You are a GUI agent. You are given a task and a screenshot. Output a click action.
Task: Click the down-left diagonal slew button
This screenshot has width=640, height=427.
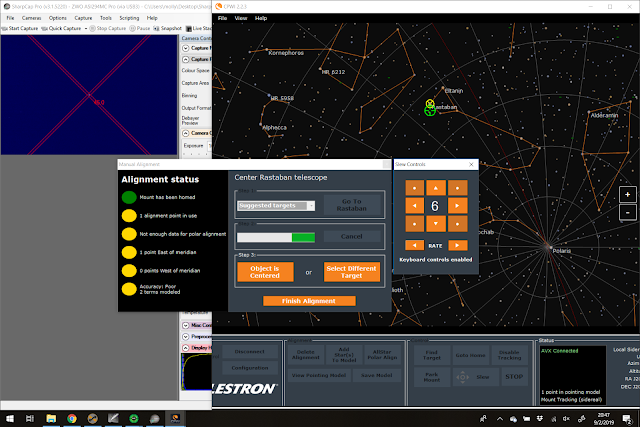[415, 224]
